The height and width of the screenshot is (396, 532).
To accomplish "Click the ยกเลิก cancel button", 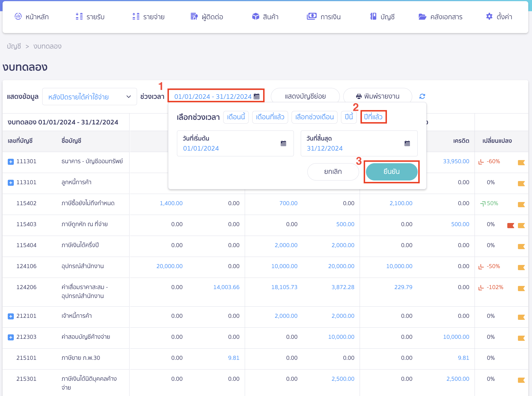I will point(333,172).
